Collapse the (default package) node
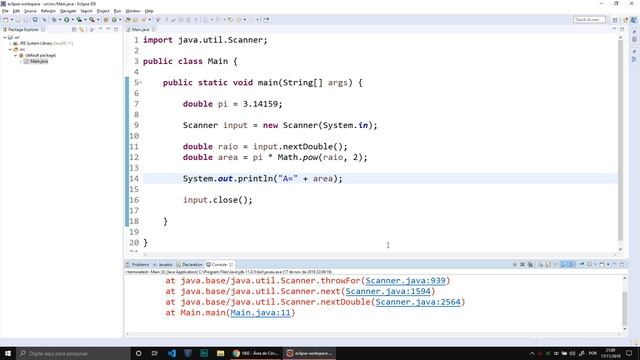The height and width of the screenshot is (360, 640). [16, 55]
